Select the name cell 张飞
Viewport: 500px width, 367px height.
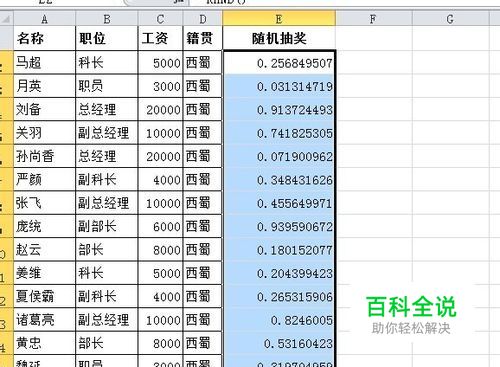pos(45,203)
